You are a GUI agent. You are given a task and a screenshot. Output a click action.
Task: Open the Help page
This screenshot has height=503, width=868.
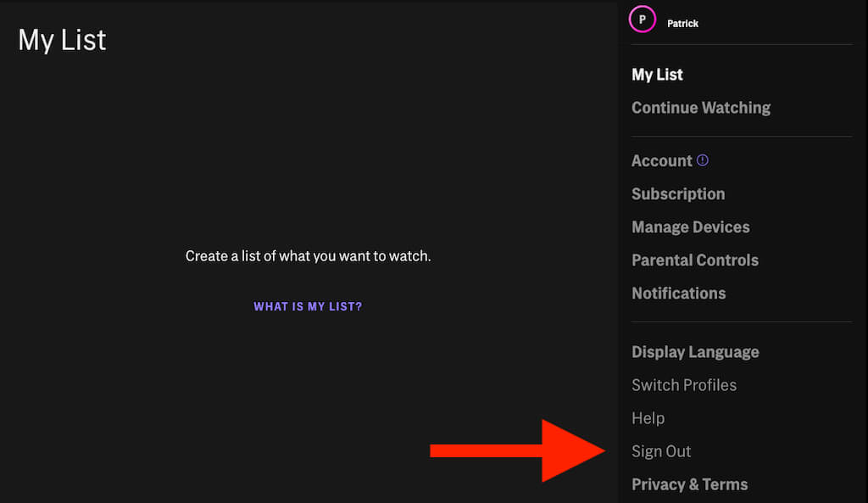click(648, 418)
